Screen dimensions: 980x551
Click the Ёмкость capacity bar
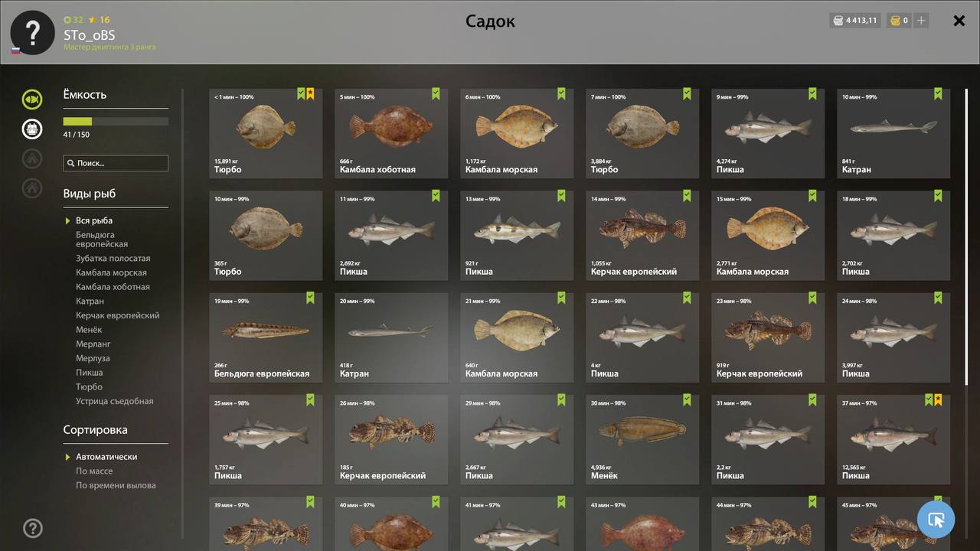116,121
